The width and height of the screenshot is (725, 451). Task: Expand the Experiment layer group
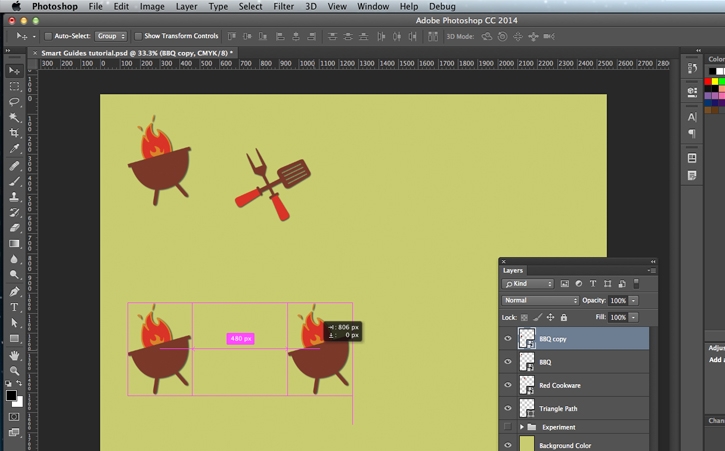pyautogui.click(x=521, y=427)
